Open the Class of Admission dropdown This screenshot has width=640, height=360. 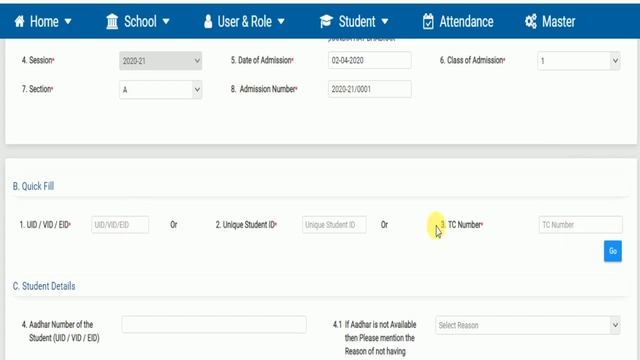coord(579,61)
